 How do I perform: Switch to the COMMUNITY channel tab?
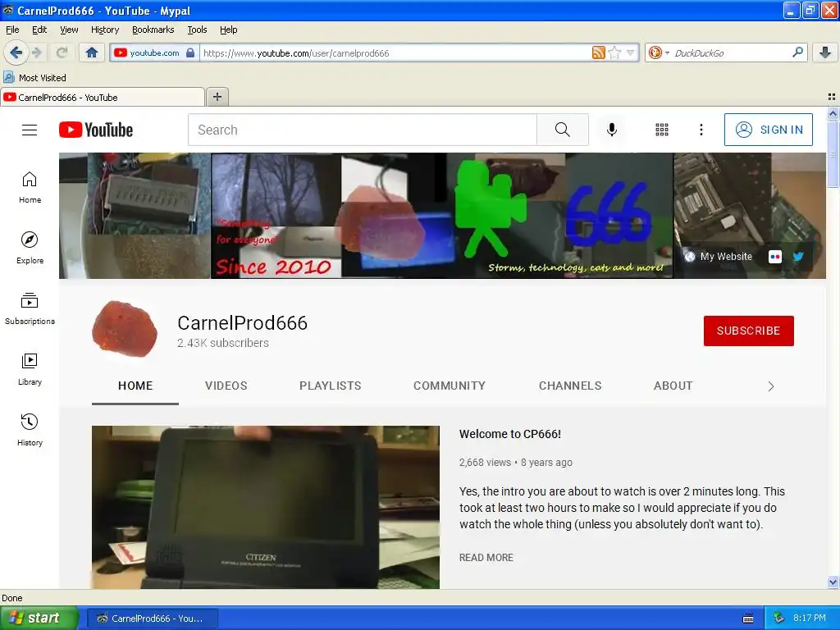pos(449,386)
